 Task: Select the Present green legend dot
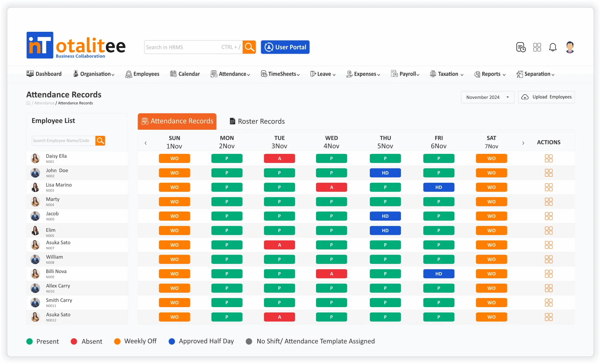(x=30, y=341)
